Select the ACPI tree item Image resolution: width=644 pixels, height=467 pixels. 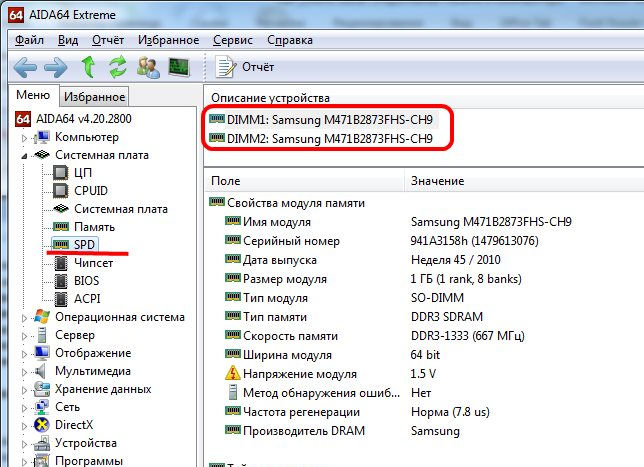(x=87, y=299)
